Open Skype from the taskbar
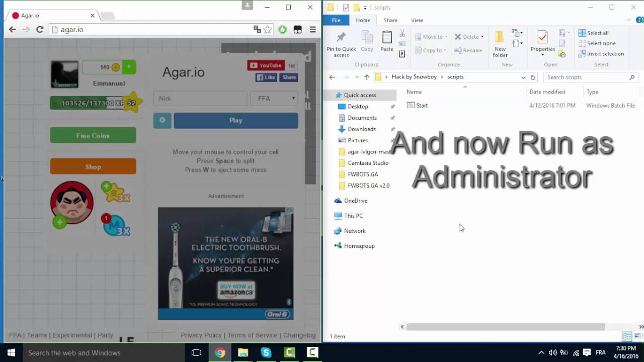The image size is (644, 362). coord(266,352)
